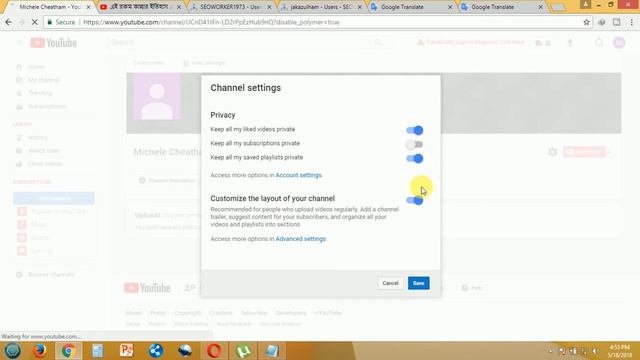Click the extension icon beside the bookmark star

point(602,22)
